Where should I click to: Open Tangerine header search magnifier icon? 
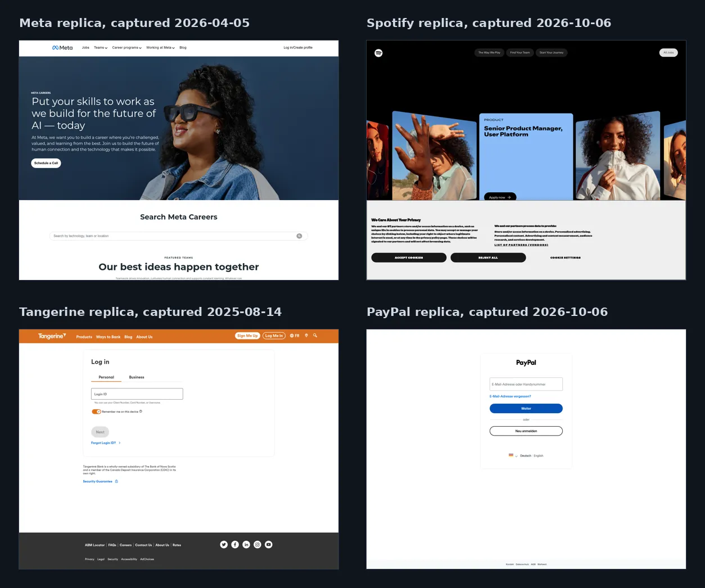click(315, 336)
